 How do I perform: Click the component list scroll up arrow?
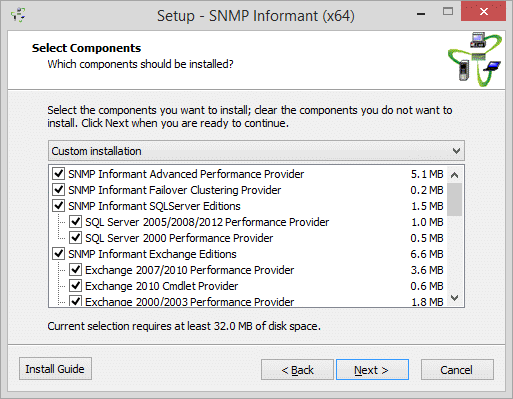point(454,175)
